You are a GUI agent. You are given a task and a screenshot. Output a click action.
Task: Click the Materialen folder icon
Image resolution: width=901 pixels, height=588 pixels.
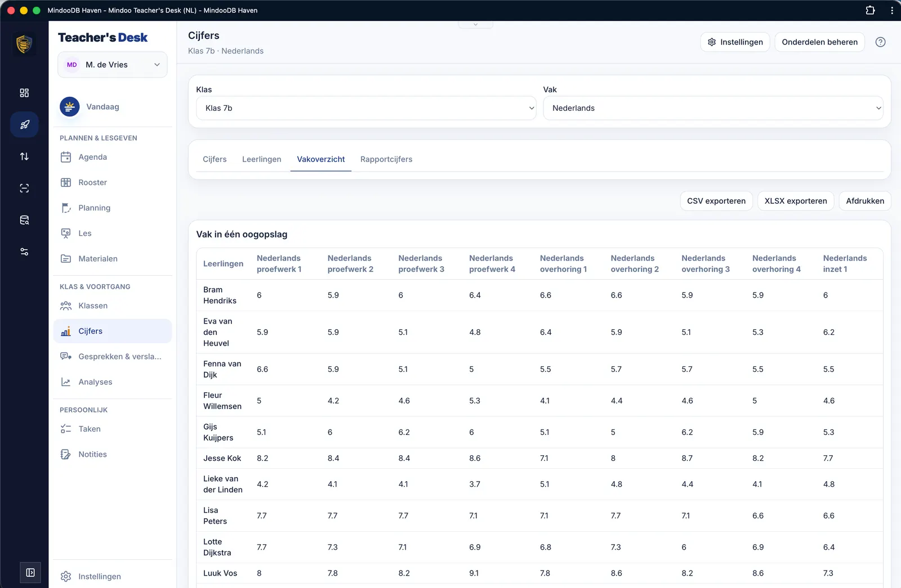(x=66, y=259)
